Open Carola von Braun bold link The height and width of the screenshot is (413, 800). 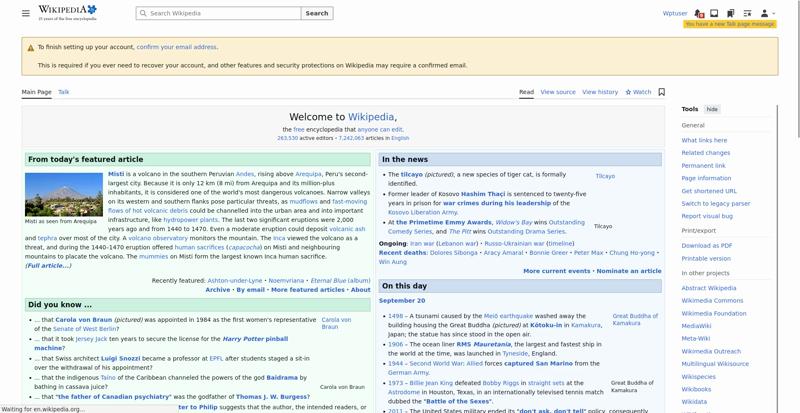click(83, 320)
